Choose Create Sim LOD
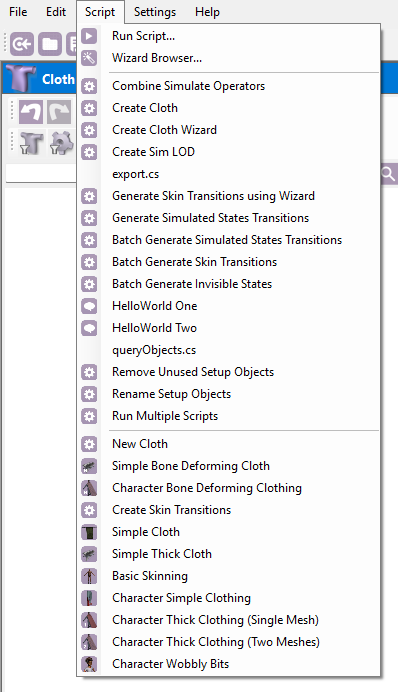 (x=229, y=152)
